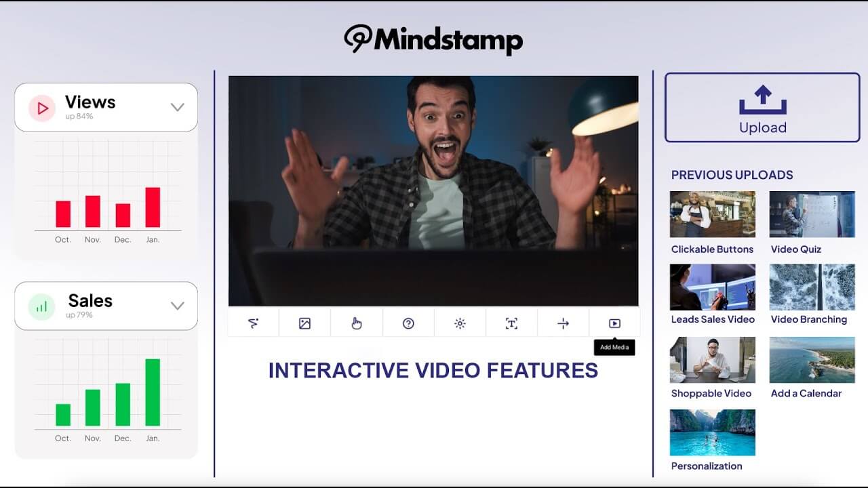
Task: Select the Hotspot tool
Action: [460, 323]
